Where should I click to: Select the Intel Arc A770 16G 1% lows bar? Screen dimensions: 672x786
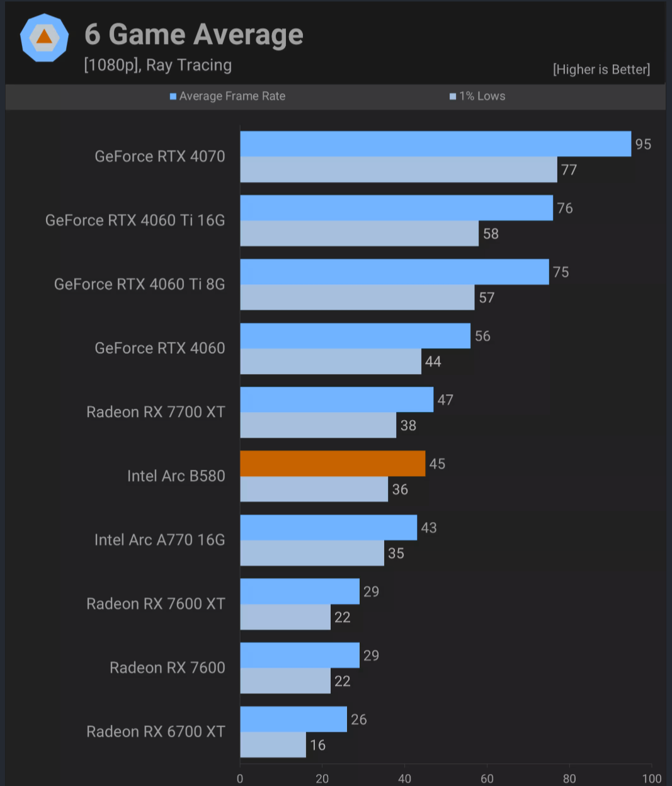[x=312, y=553]
